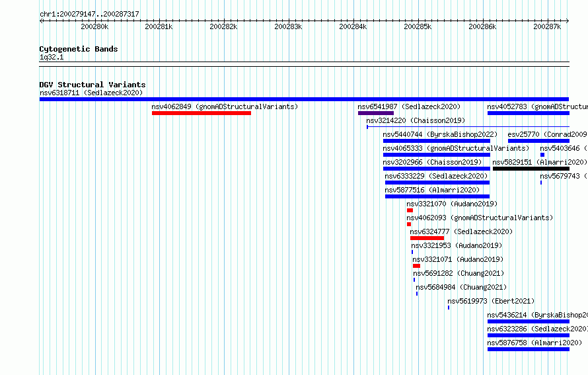588x375 pixels.
Task: Click the 200283k ruler position
Action: coord(288,26)
